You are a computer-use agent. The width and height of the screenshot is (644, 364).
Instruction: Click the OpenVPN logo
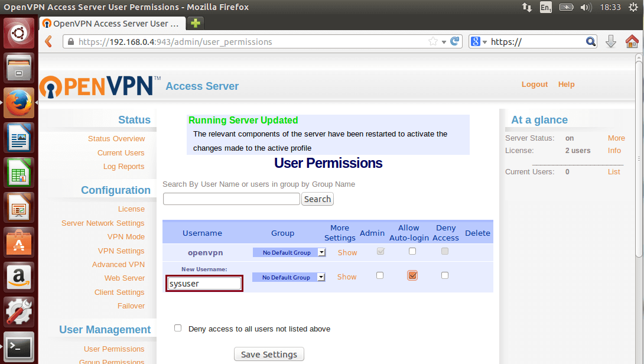click(x=100, y=86)
